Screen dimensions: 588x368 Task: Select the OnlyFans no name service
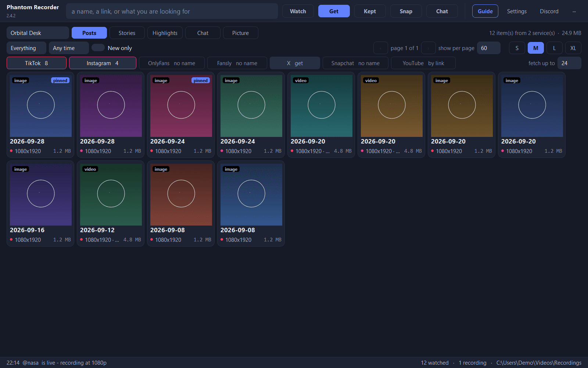(x=172, y=63)
